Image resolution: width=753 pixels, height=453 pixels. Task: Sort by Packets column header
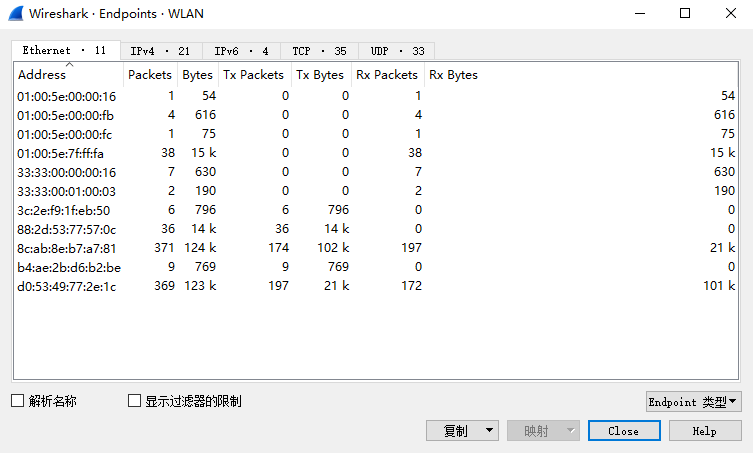150,74
